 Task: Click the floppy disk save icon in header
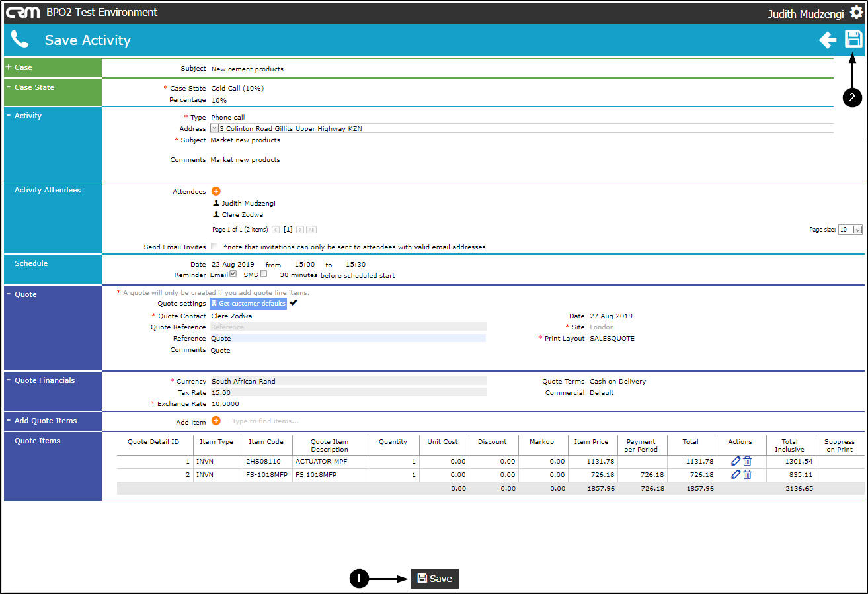(853, 39)
